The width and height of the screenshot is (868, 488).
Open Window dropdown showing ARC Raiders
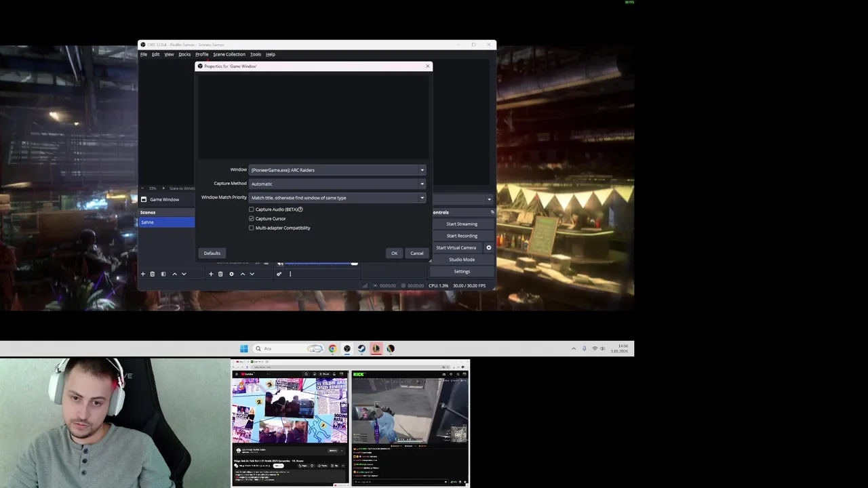338,170
